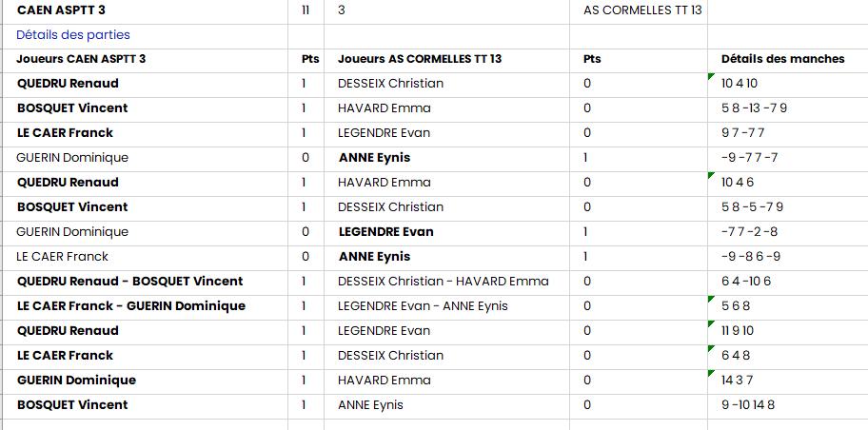Click the 'LE CAER Franck - GUERIN Dominique' cell
This screenshot has height=430, width=868.
[131, 306]
